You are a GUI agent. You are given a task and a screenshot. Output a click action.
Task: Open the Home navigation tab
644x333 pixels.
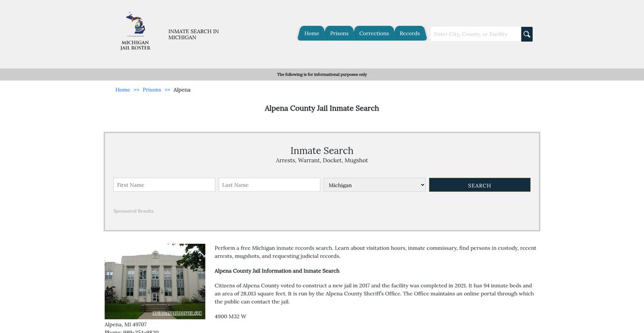[311, 33]
